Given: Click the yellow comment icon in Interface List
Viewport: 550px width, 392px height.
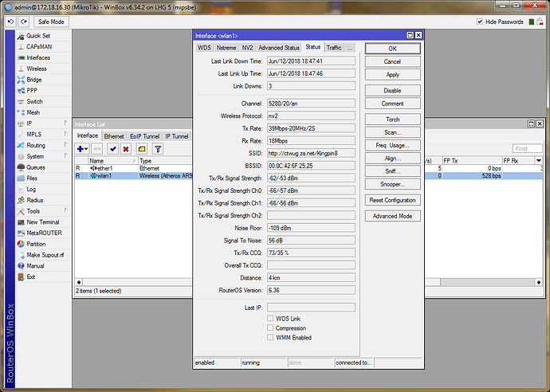Looking at the screenshot, I should point(141,149).
